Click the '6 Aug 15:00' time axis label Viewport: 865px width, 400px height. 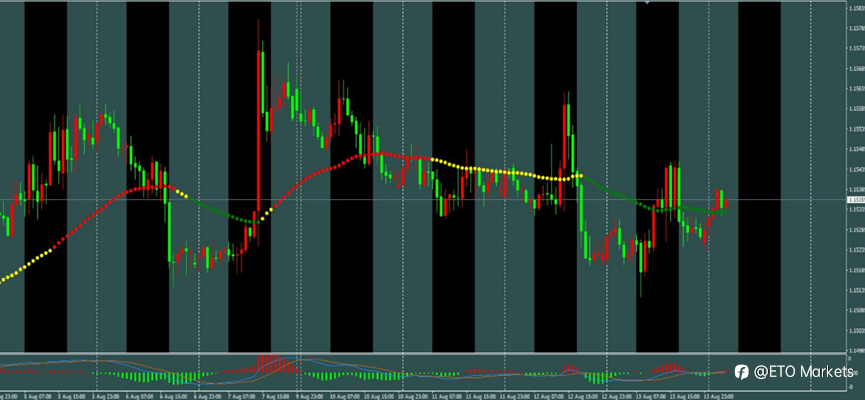[x=174, y=397]
